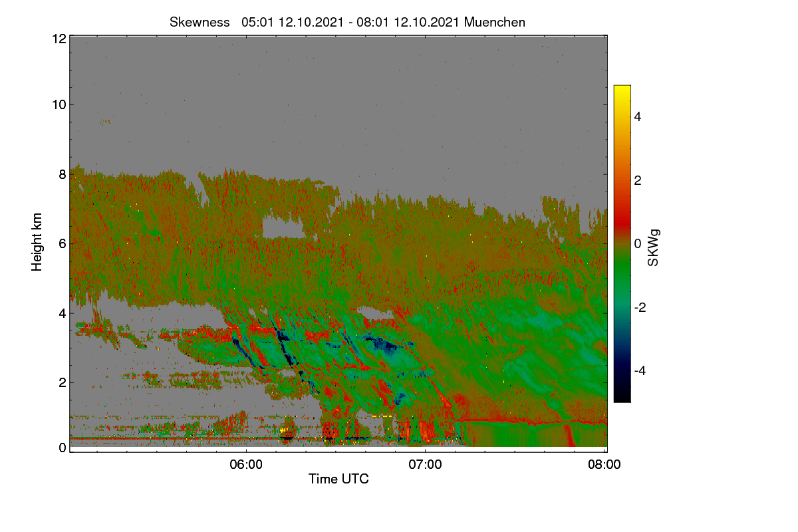Click the plot title starting with "Skewness"

pos(347,22)
